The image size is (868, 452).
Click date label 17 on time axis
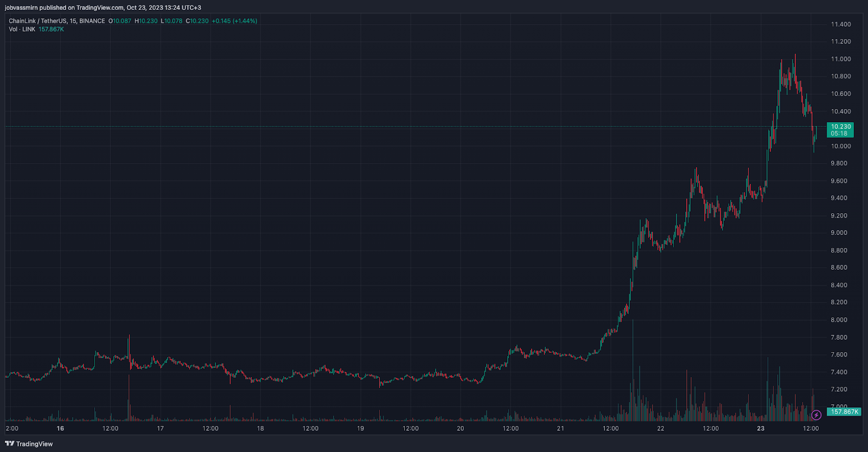(x=161, y=428)
